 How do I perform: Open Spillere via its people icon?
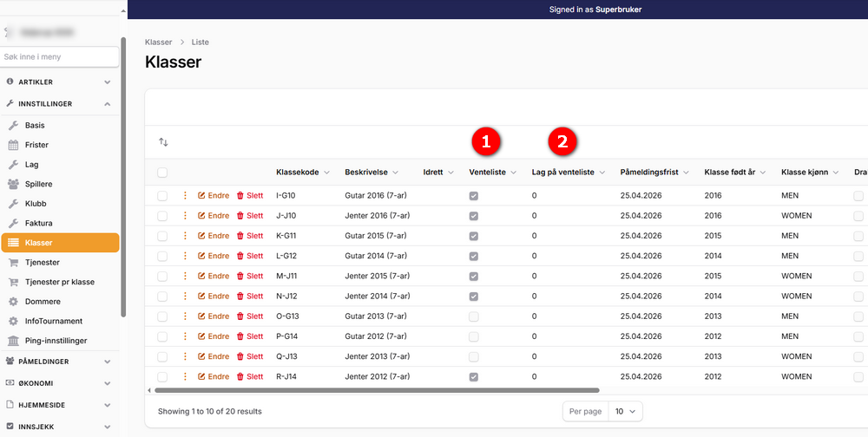(13, 184)
